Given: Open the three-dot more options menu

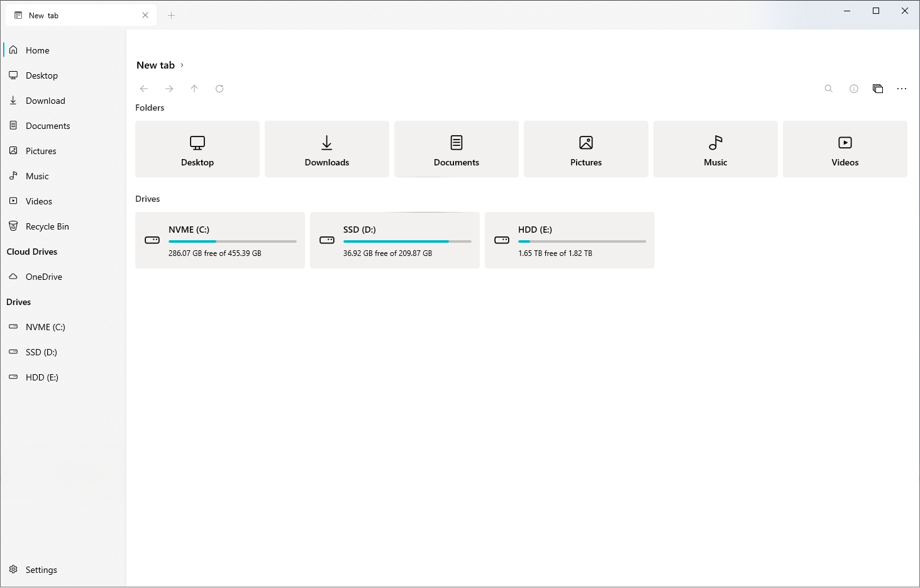Looking at the screenshot, I should tap(902, 89).
